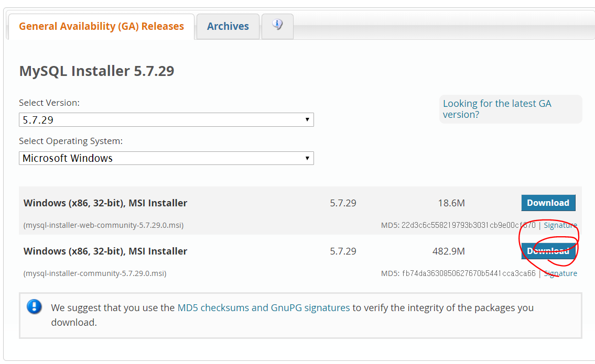Click the MySQL Installer 5.7.29 heading
This screenshot has width=595, height=364.
(97, 71)
